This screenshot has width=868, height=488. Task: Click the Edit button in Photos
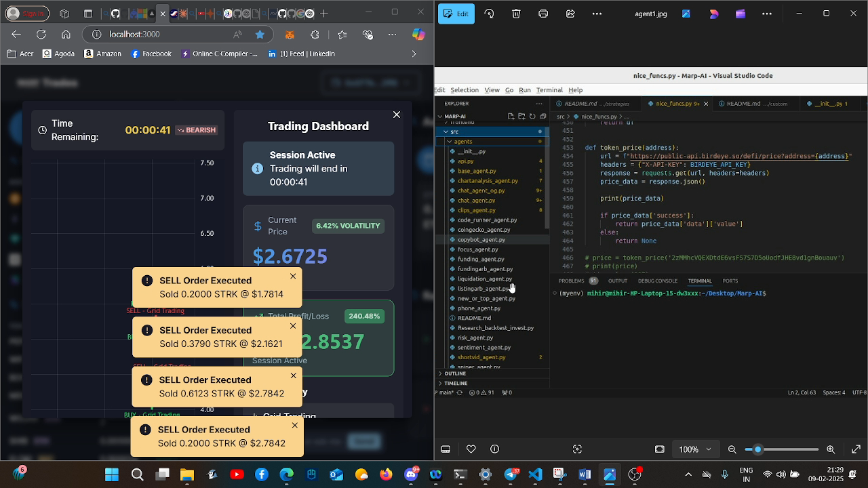click(x=456, y=14)
